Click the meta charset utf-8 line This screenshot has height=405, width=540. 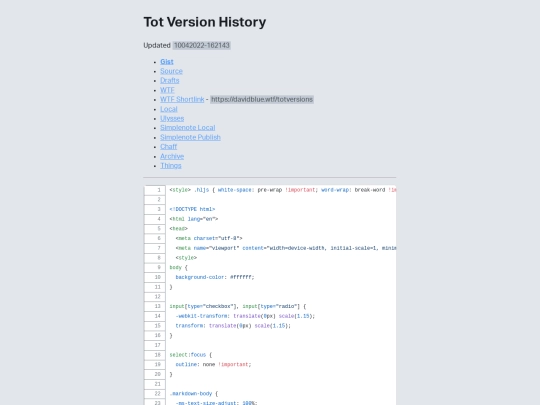click(x=209, y=238)
